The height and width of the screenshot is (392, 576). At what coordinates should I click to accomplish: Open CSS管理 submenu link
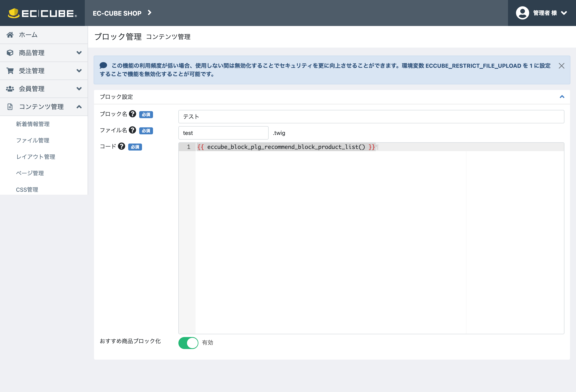point(27,190)
